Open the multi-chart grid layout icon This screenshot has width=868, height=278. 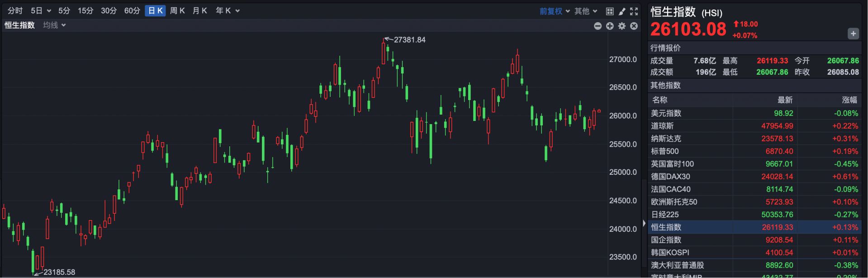coord(610,11)
